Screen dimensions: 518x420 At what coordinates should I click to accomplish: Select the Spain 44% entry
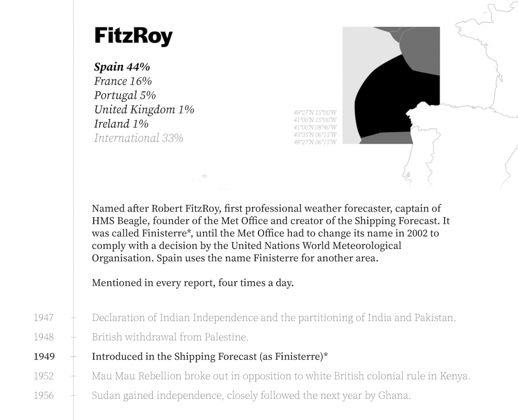point(122,67)
